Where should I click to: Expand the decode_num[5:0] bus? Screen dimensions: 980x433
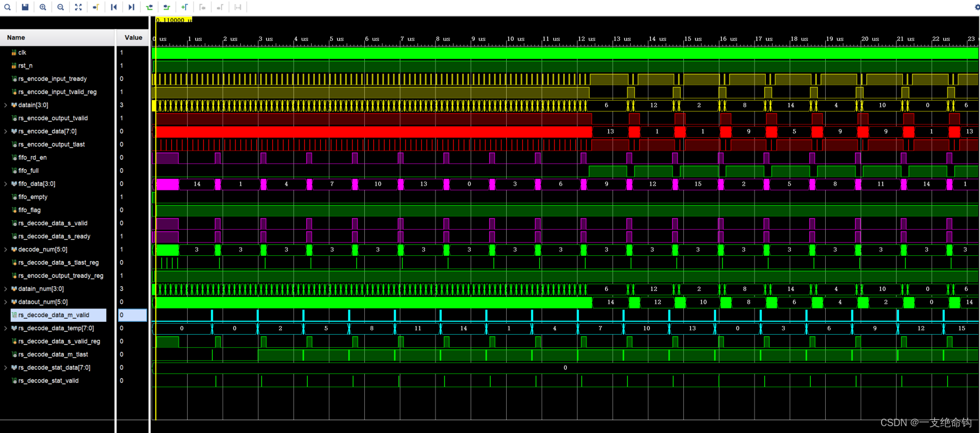tap(6, 249)
